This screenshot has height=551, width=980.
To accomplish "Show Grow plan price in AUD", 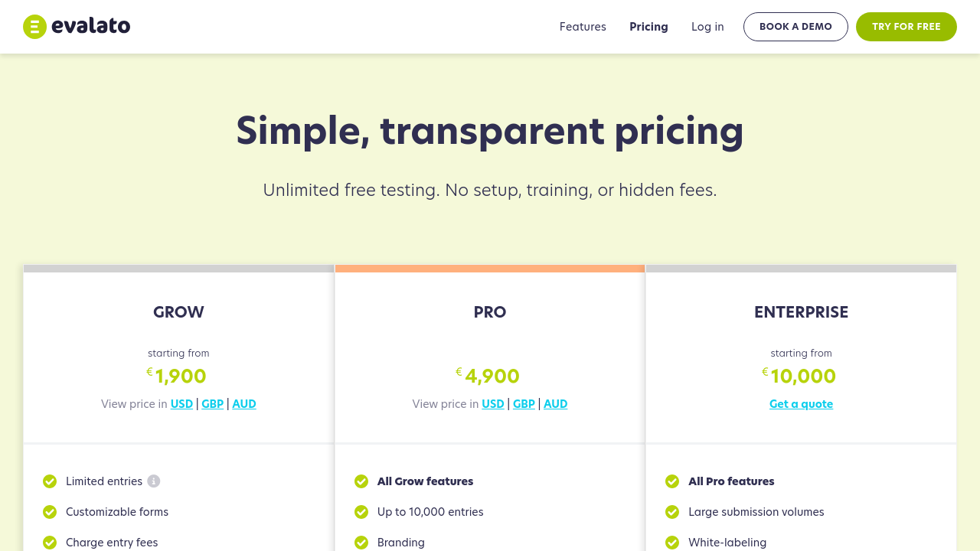I will (x=244, y=404).
